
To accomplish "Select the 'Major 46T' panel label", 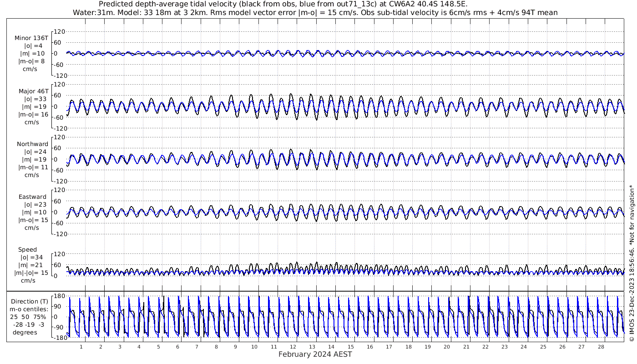I will [x=33, y=91].
